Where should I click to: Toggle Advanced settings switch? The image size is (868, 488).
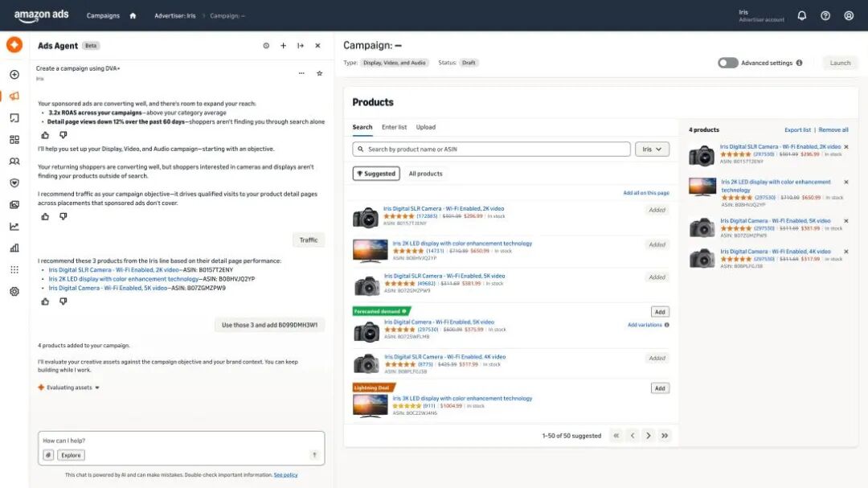[x=728, y=63]
